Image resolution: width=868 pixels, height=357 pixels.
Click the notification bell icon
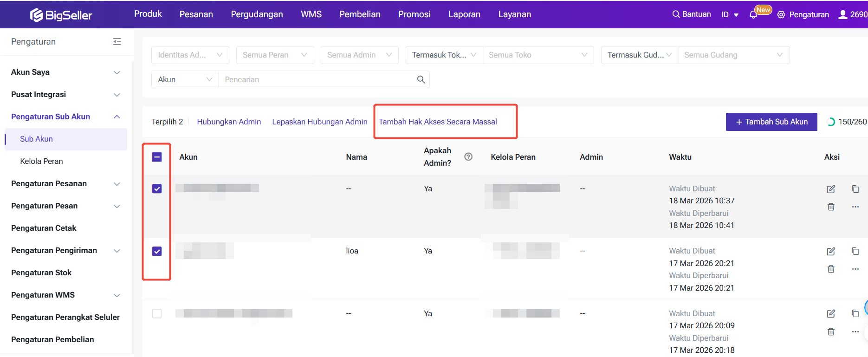point(753,15)
